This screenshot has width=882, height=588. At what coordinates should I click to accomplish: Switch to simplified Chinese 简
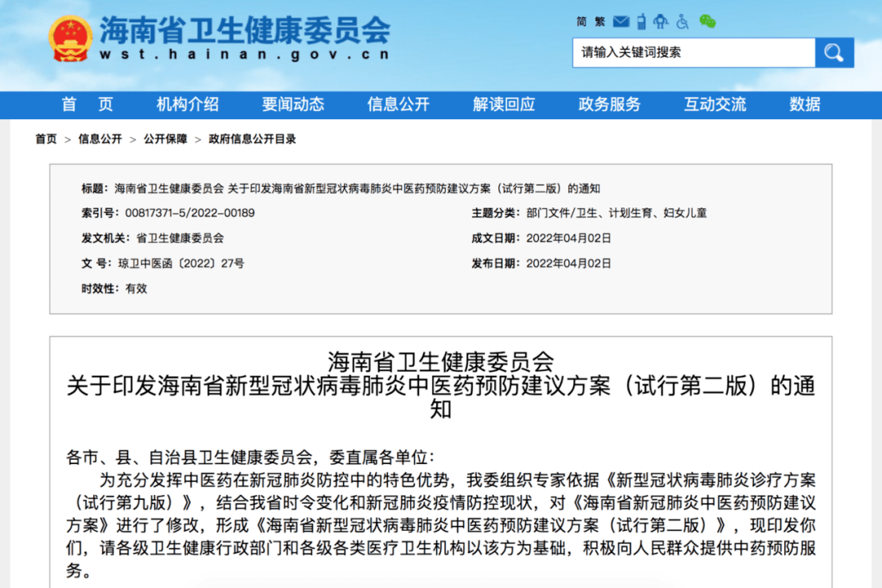581,21
